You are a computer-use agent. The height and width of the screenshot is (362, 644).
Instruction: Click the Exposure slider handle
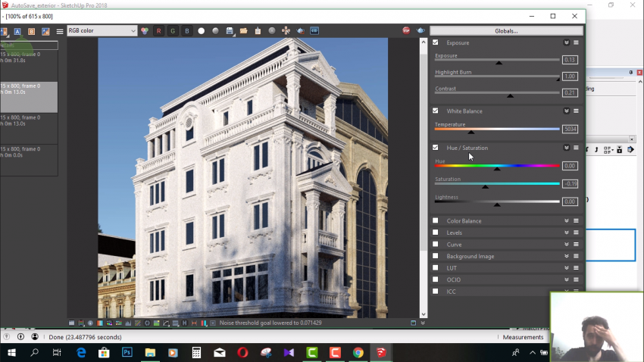(x=499, y=63)
